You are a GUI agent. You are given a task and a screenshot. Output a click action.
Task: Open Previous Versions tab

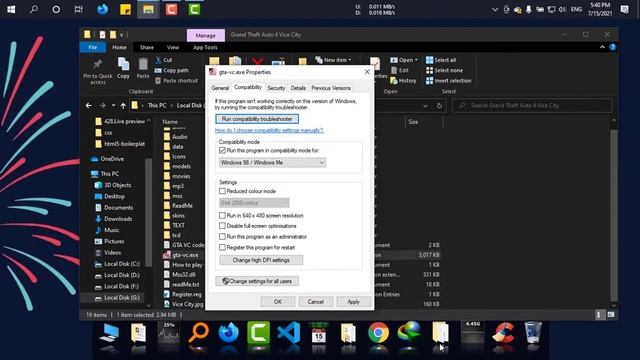click(x=331, y=88)
